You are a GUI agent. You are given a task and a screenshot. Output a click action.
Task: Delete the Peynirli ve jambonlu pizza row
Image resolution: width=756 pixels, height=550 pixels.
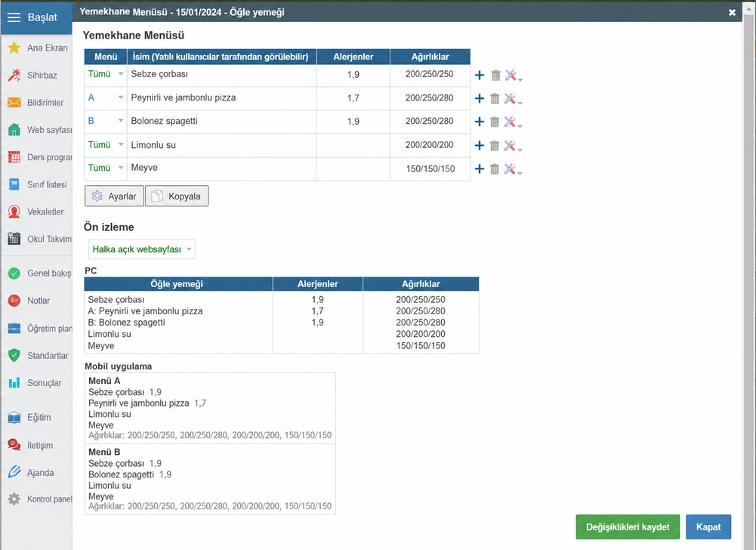[x=495, y=99]
